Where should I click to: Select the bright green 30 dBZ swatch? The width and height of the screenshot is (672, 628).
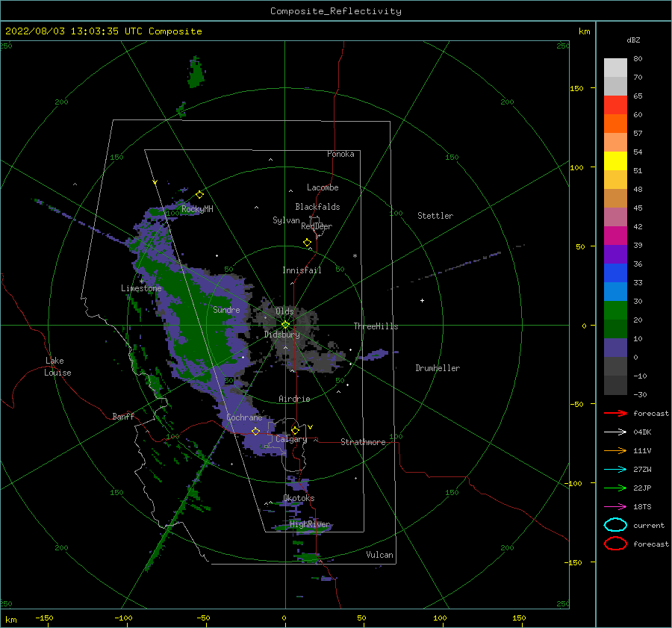pyautogui.click(x=615, y=311)
